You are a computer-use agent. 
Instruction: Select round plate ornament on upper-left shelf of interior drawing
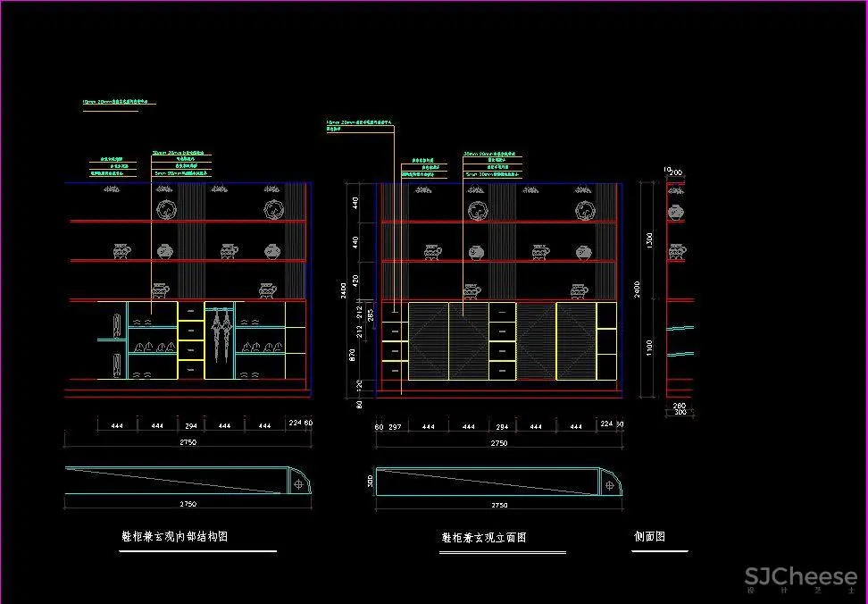tap(165, 210)
